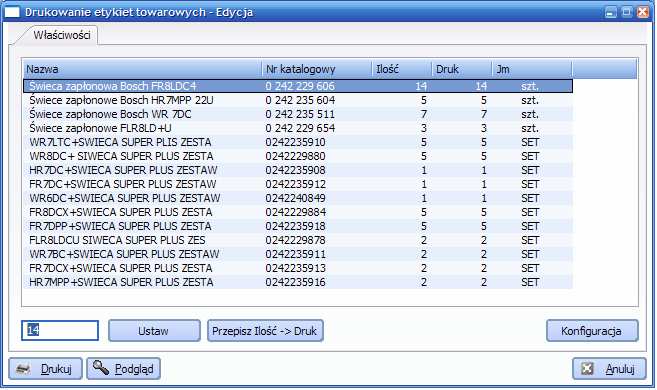The width and height of the screenshot is (657, 390).
Task: Click catalog number 0242235912
Action: tap(295, 184)
